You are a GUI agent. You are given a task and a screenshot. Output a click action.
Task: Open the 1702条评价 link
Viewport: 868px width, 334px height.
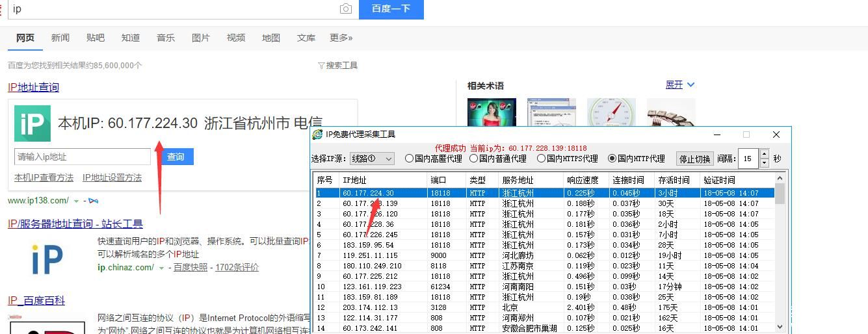click(237, 268)
